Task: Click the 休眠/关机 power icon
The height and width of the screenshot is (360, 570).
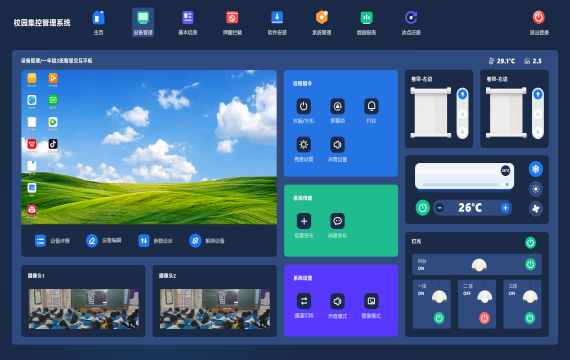Action: [x=304, y=107]
